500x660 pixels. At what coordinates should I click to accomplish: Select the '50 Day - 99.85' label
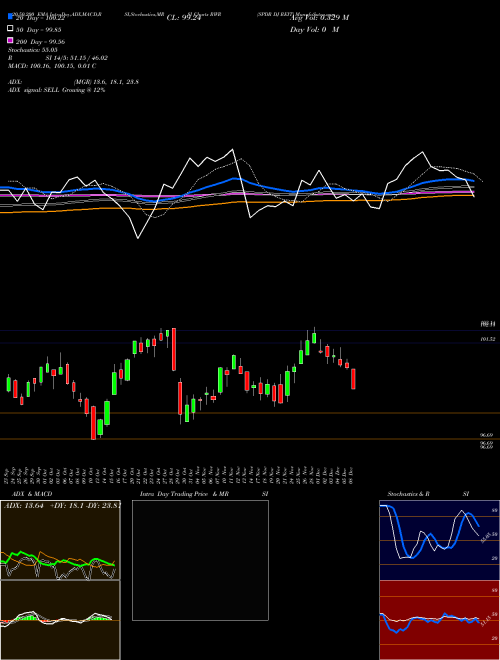(38, 30)
